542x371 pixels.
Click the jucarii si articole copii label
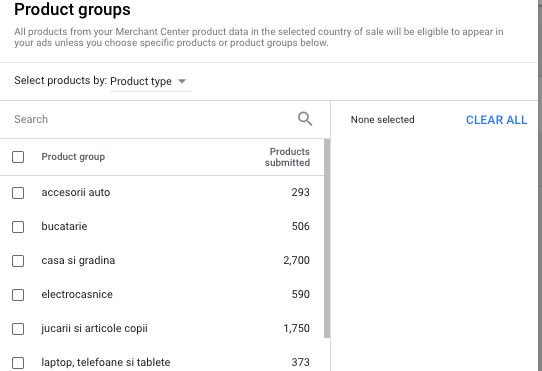(94, 328)
